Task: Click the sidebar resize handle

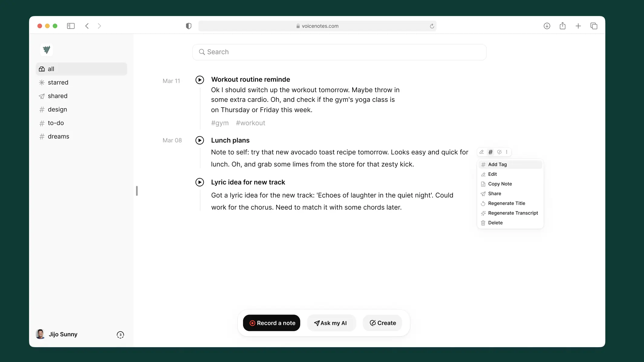Action: click(x=137, y=191)
